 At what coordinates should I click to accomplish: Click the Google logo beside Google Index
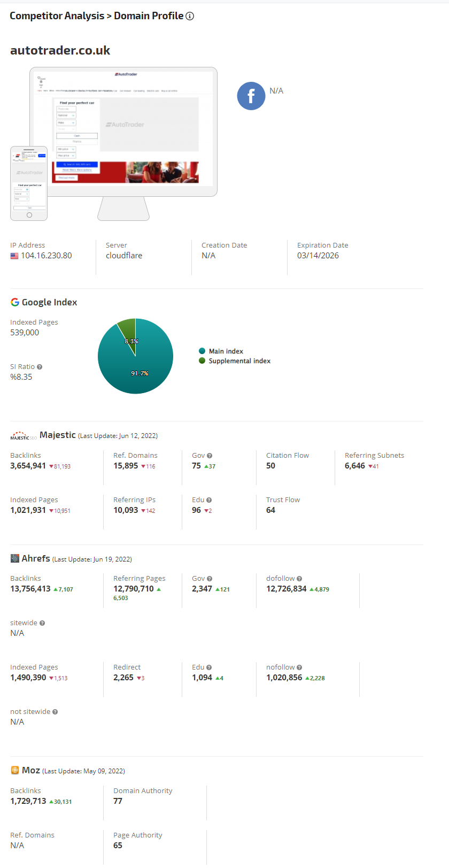15,302
